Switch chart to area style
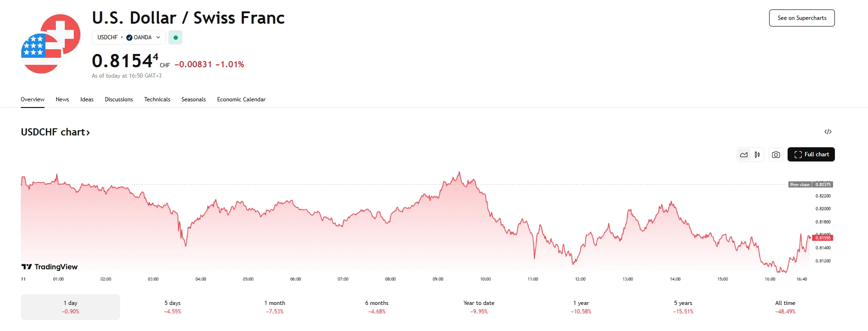Viewport: 868px width, 331px height. pyautogui.click(x=744, y=154)
